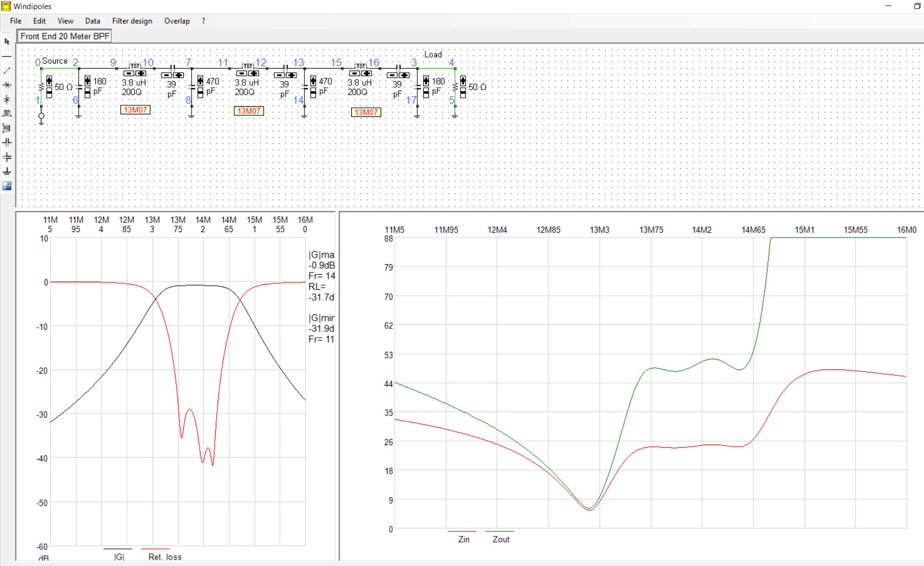
Task: Click the picture icon in left toolbar
Action: click(7, 186)
